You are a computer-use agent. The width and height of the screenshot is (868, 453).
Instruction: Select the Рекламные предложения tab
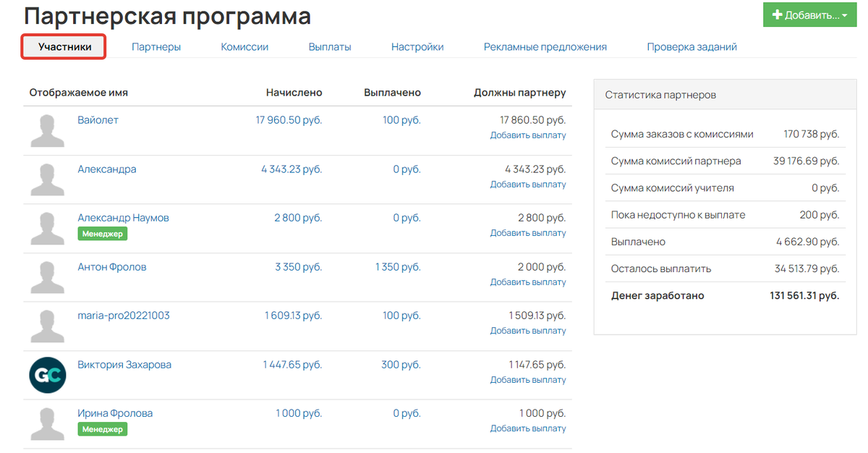click(545, 47)
